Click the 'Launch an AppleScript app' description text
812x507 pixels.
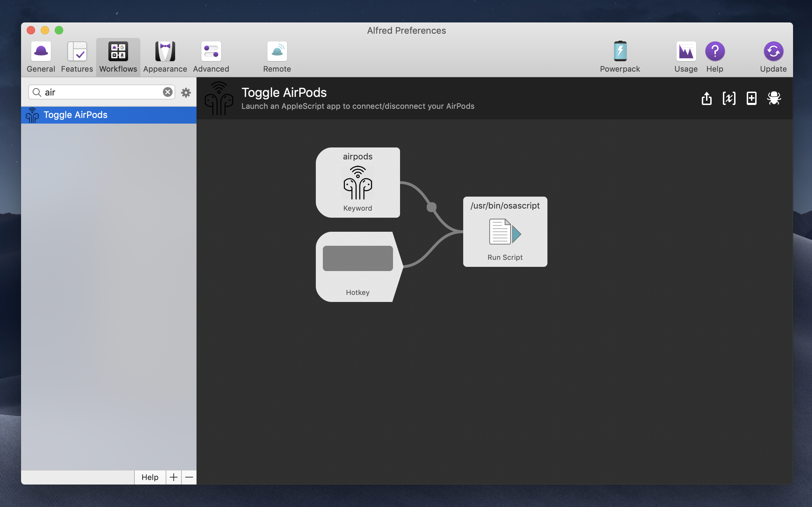coord(358,106)
